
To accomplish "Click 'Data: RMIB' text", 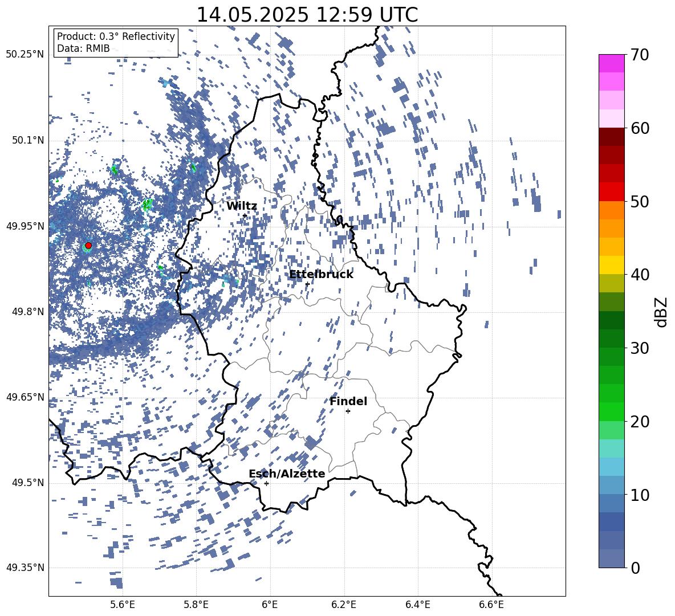I will 83,48.
